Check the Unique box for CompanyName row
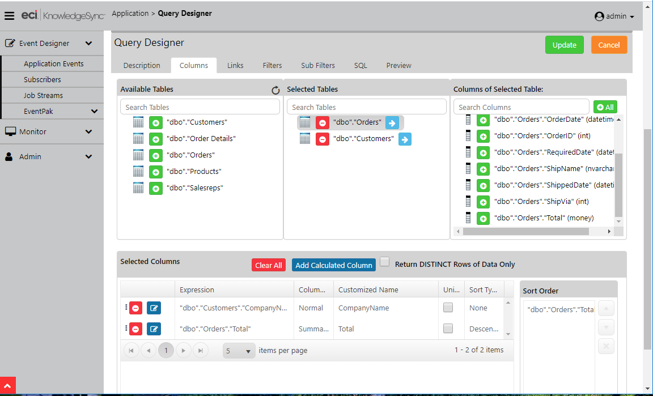This screenshot has height=397, width=655. click(448, 308)
